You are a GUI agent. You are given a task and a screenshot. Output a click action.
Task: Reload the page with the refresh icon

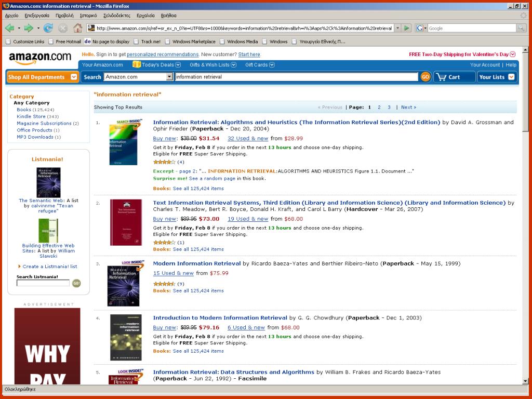48,28
